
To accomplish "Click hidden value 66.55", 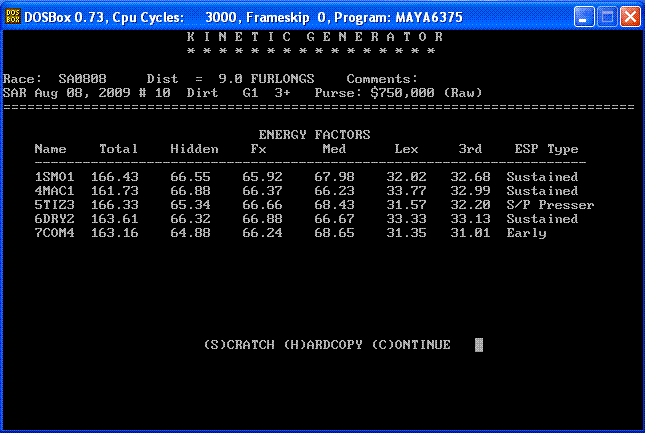I will (x=190, y=177).
